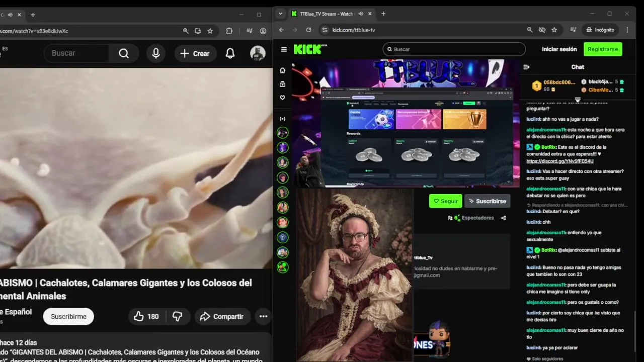Open media controls in YouTube browser window
This screenshot has width=644, height=362.
(x=250, y=31)
